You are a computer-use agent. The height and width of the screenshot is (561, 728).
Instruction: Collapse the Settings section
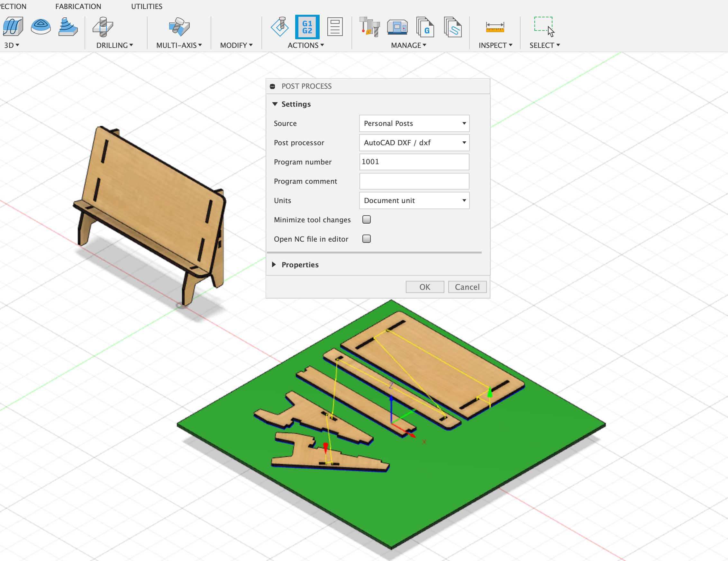[x=275, y=104]
